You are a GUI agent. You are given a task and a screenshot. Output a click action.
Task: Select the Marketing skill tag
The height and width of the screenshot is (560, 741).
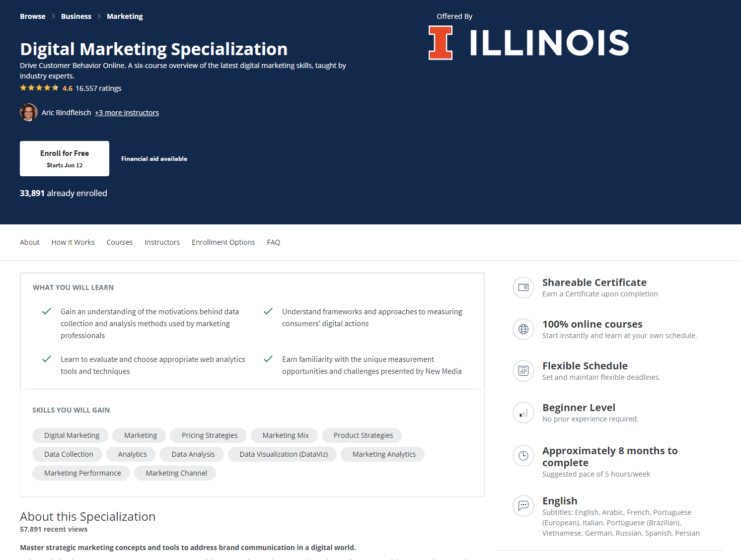pos(139,435)
